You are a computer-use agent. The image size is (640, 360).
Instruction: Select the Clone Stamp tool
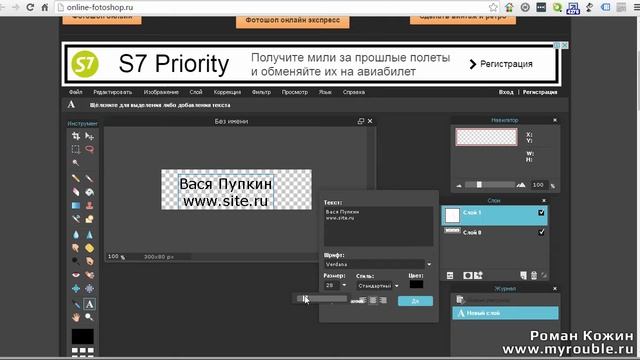89,205
